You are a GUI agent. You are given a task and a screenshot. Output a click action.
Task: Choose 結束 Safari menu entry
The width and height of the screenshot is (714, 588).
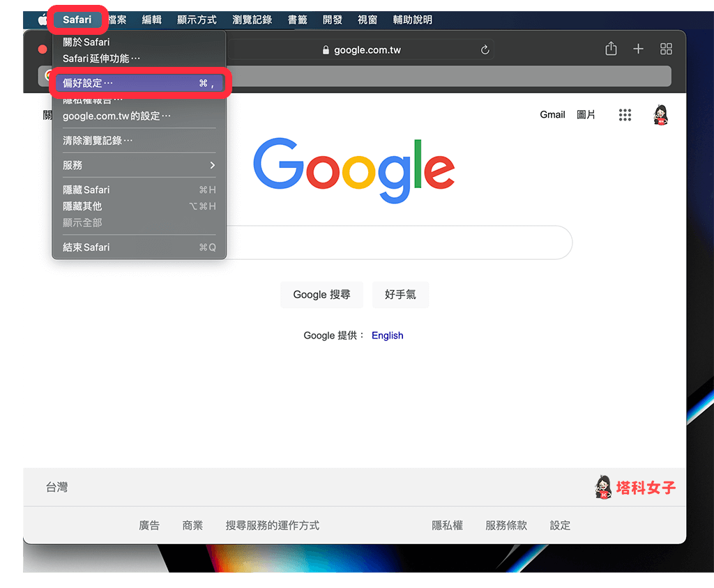coord(139,247)
